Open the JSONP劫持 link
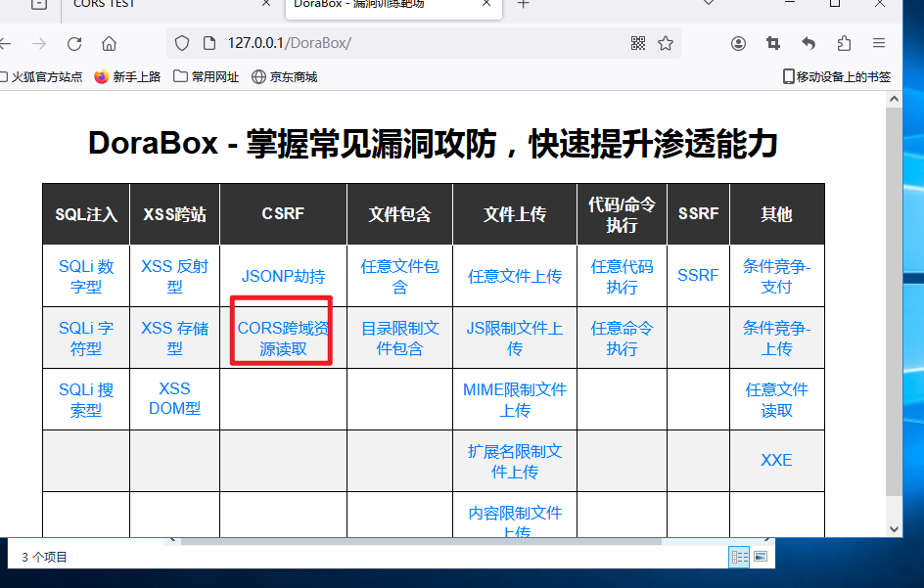The image size is (924, 588). tap(284, 276)
